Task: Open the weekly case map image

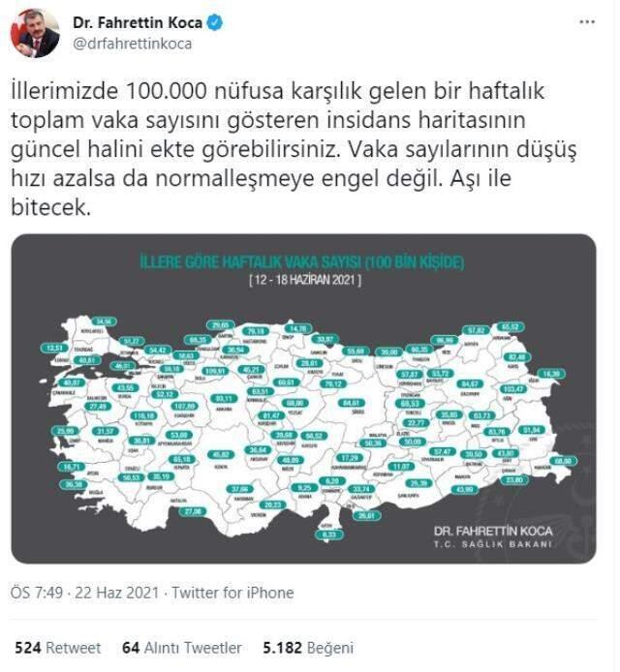Action: [303, 399]
